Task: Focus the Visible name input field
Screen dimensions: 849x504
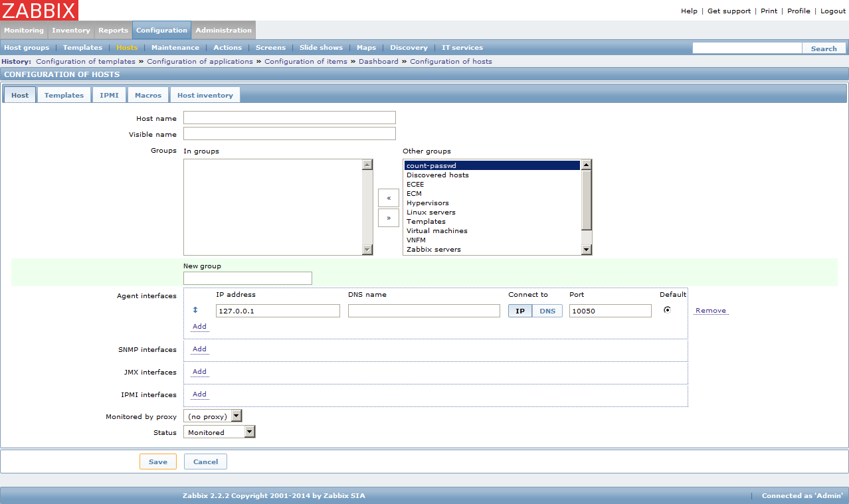Action: point(290,133)
